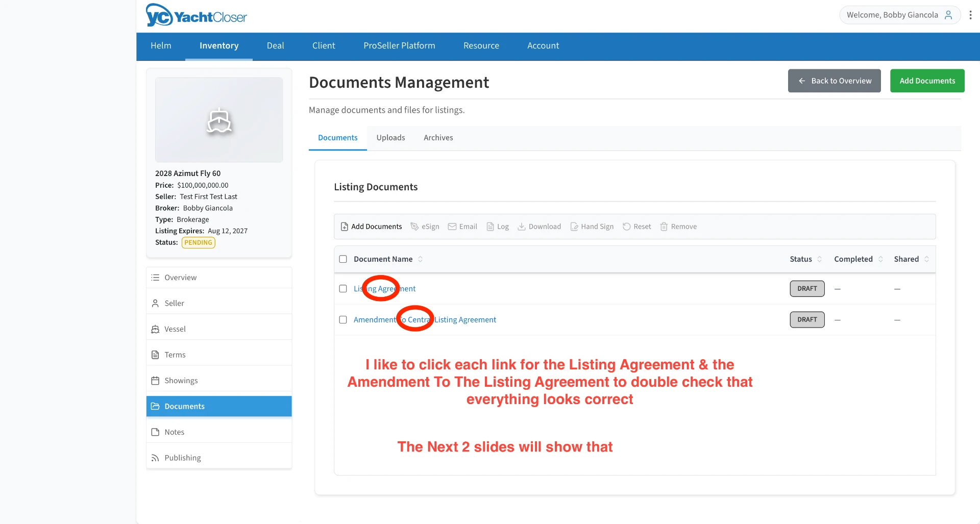Screen dimensions: 980x524
Task: Click the back arrow in Back to Overview
Action: tap(802, 81)
